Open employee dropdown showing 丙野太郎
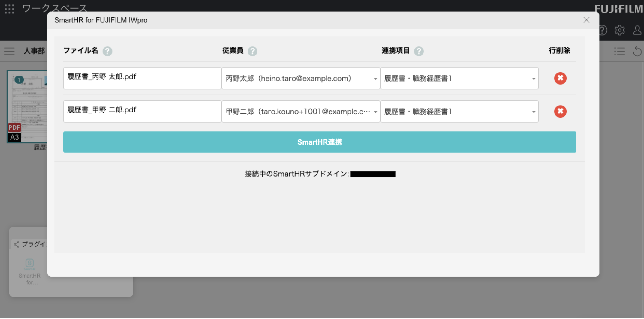Viewport: 644px width, 319px height. tap(301, 78)
